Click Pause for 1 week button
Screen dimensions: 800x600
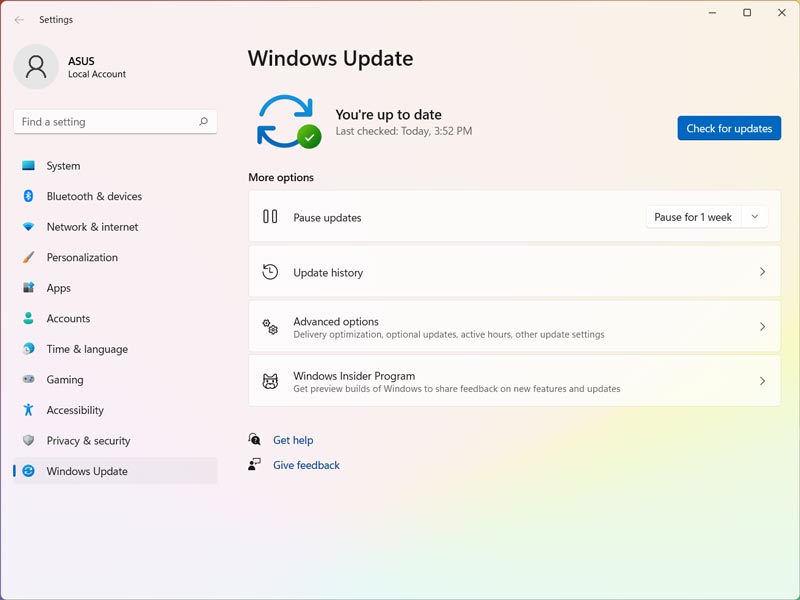coord(693,217)
